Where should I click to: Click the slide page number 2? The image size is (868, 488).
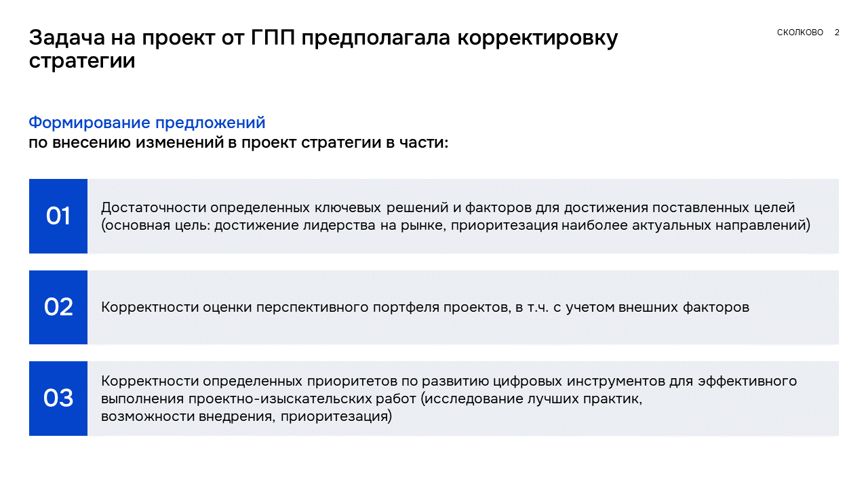pyautogui.click(x=837, y=33)
